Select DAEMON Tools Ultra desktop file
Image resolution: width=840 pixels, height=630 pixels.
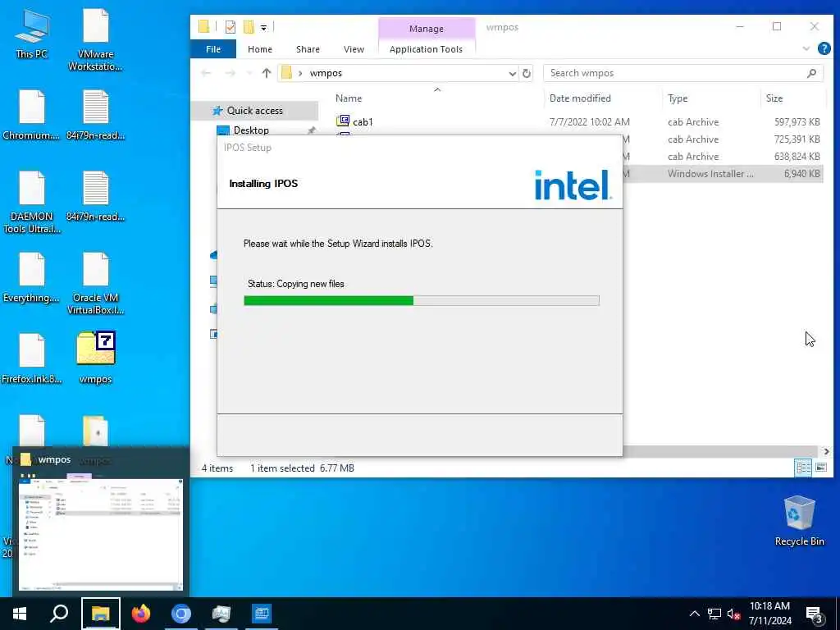(32, 203)
